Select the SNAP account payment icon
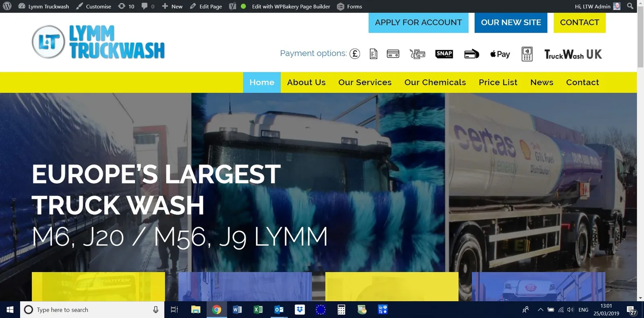This screenshot has width=644, height=318. point(444,54)
